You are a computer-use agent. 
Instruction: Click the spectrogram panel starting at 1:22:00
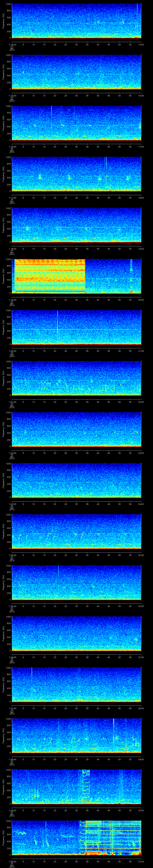pyautogui.click(x=77, y=429)
